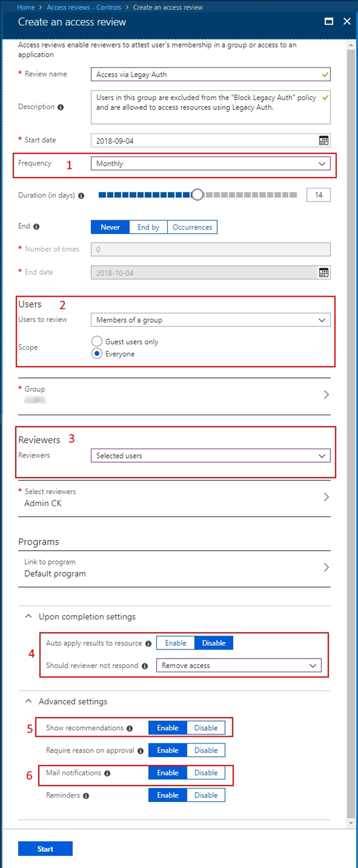Click the grey portion of Duration slider
Screen dimensions: 358x868
pos(251,195)
